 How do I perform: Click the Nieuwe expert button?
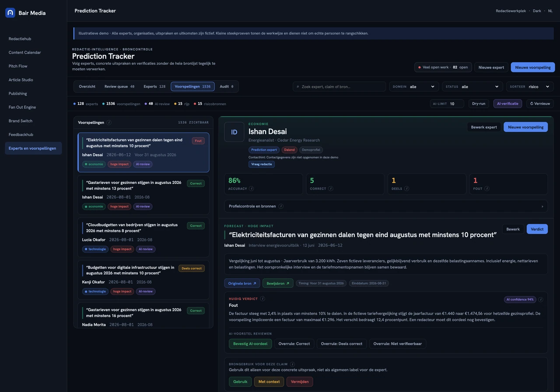pos(491,67)
